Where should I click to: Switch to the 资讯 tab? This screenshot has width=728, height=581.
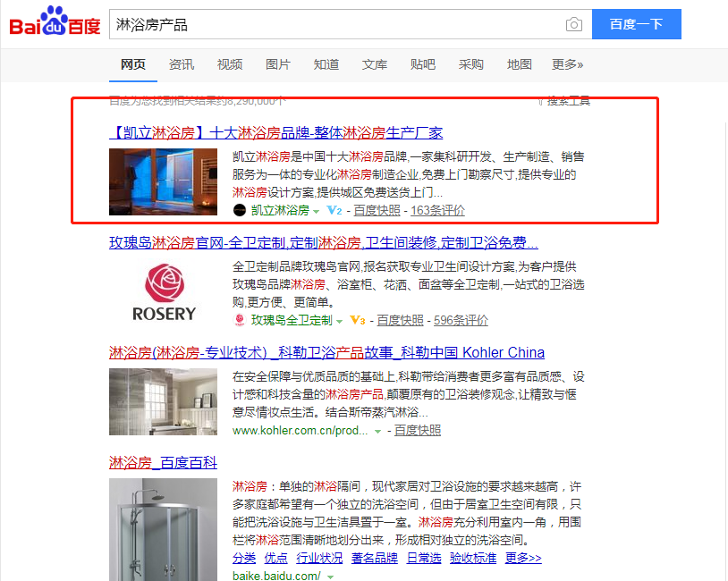point(181,64)
